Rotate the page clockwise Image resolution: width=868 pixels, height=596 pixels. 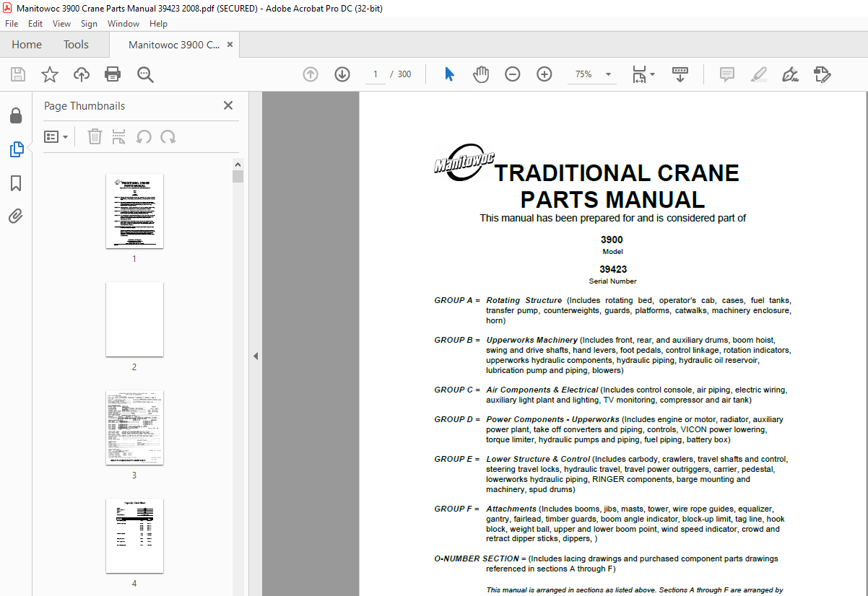(x=168, y=136)
